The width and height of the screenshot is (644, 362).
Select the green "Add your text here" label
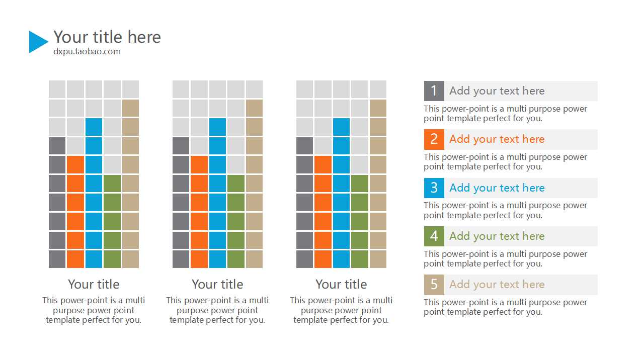pos(497,236)
